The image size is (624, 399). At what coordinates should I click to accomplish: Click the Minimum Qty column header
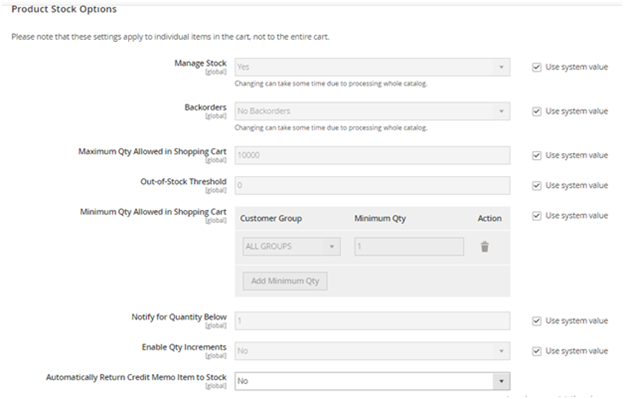380,219
